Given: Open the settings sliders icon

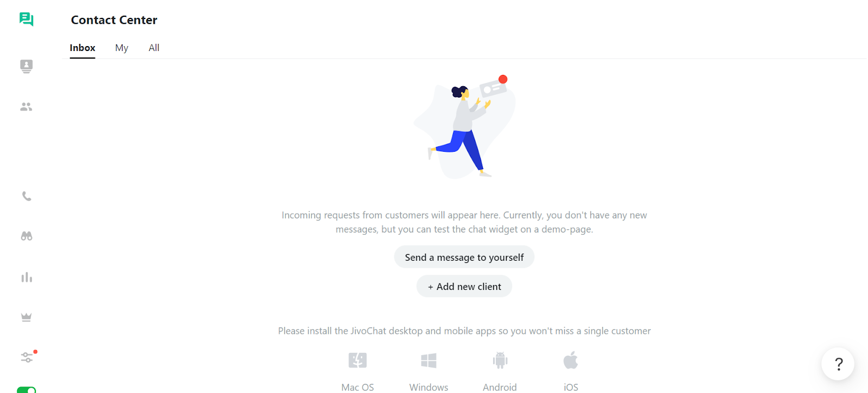Looking at the screenshot, I should tap(27, 357).
